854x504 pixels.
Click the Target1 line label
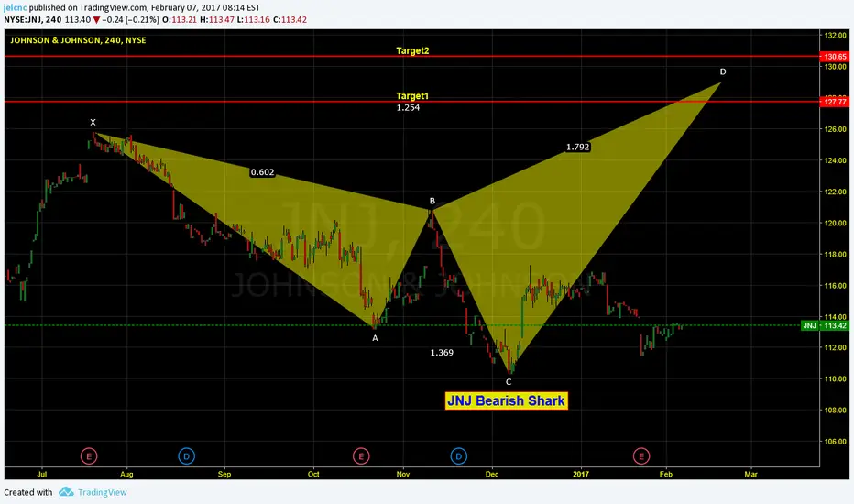click(x=412, y=96)
